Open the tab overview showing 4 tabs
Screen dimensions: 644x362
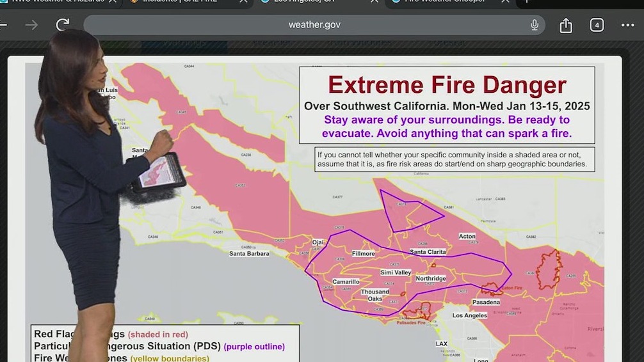597,25
